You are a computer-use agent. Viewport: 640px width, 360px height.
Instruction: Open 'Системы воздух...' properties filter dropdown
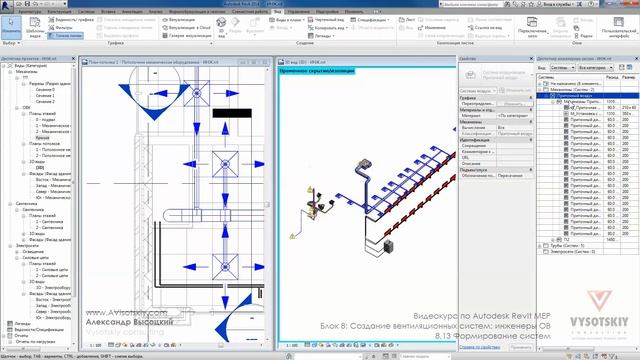478,91
